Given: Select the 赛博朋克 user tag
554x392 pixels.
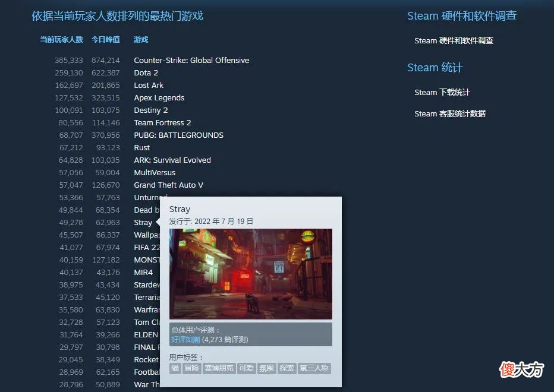Looking at the screenshot, I should pyautogui.click(x=219, y=368).
